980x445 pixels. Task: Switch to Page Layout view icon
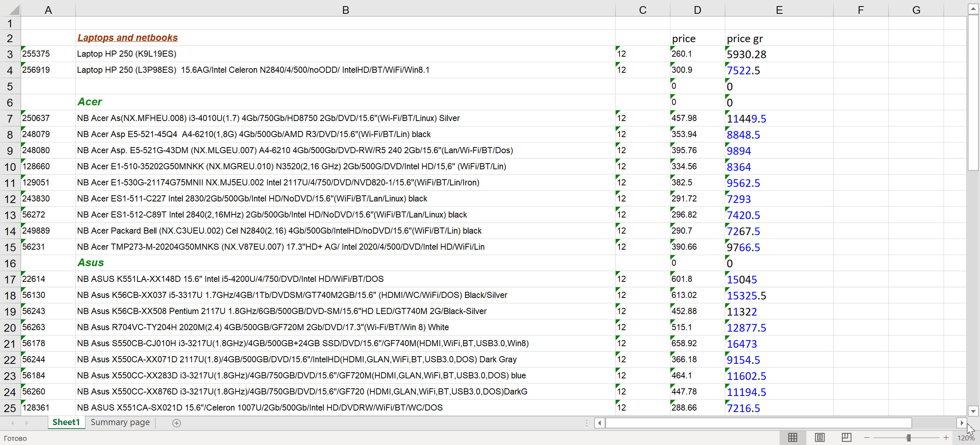tap(819, 437)
